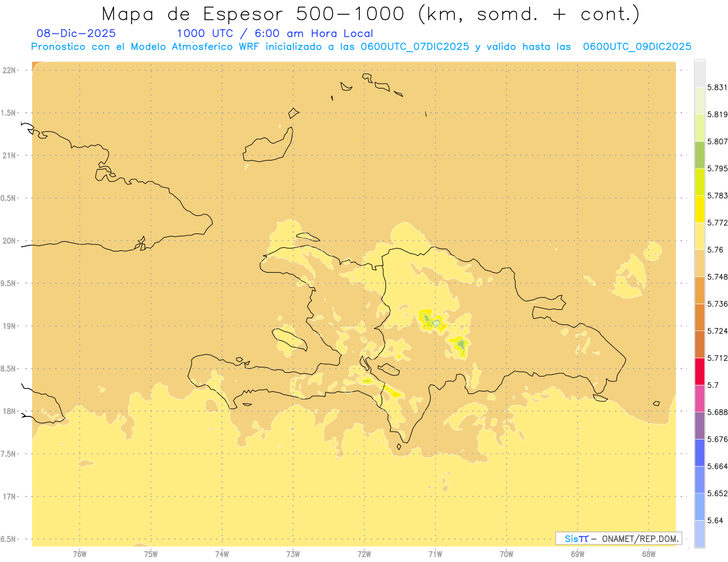Click the 18N latitude axis label
Image resolution: width=728 pixels, height=562 pixels.
click(8, 412)
